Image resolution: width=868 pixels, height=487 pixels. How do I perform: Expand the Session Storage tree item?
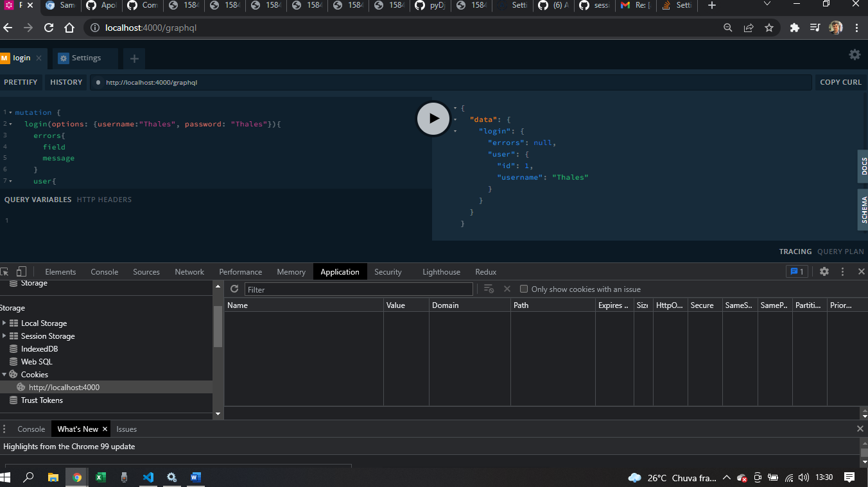pos(4,336)
